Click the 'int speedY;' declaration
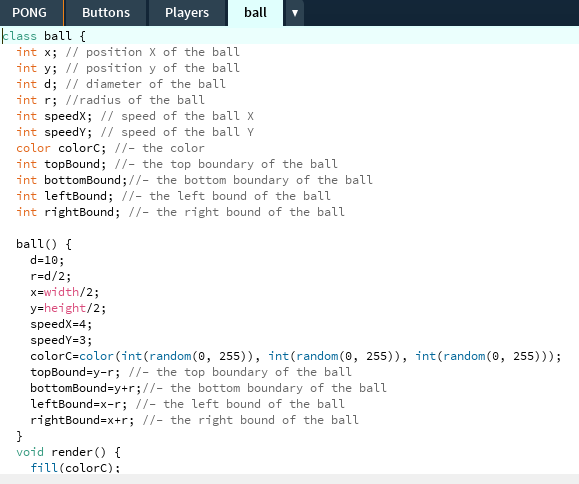Viewport: 579px width, 484px height. point(54,132)
